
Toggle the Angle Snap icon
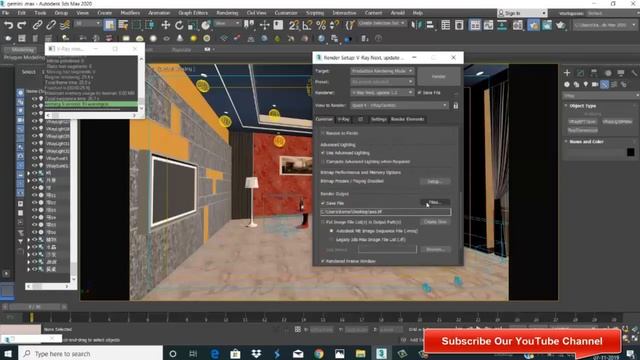[307, 25]
